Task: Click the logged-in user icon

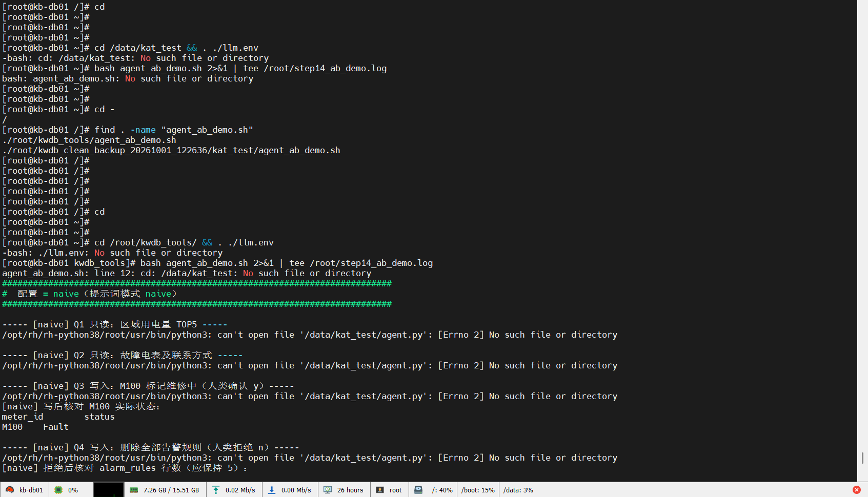Action: pos(380,490)
